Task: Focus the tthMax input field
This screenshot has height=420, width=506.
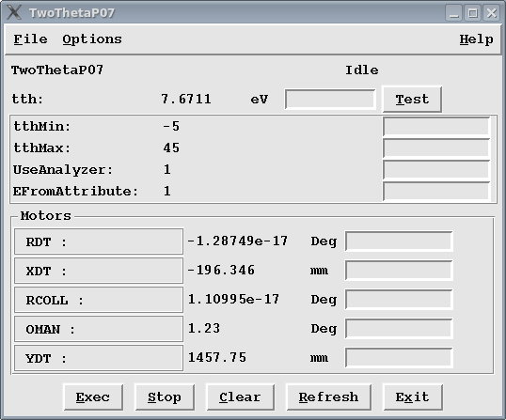Action: click(436, 148)
